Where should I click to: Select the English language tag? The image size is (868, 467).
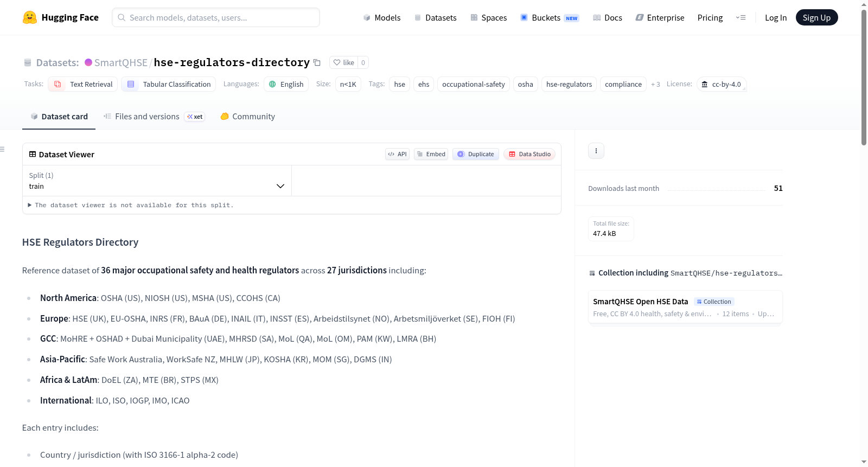[286, 84]
